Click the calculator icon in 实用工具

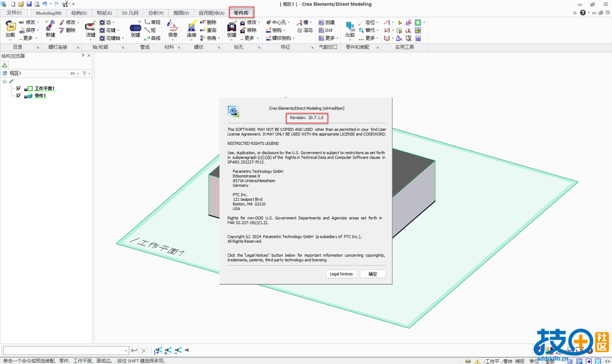(418, 38)
